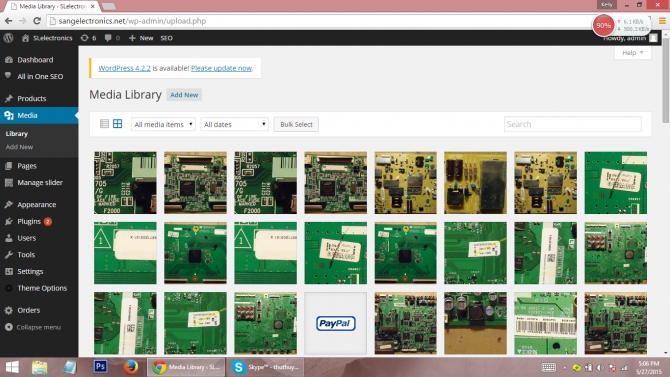670x377 pixels.
Task: Click Add New next to Media Library
Action: click(x=184, y=95)
